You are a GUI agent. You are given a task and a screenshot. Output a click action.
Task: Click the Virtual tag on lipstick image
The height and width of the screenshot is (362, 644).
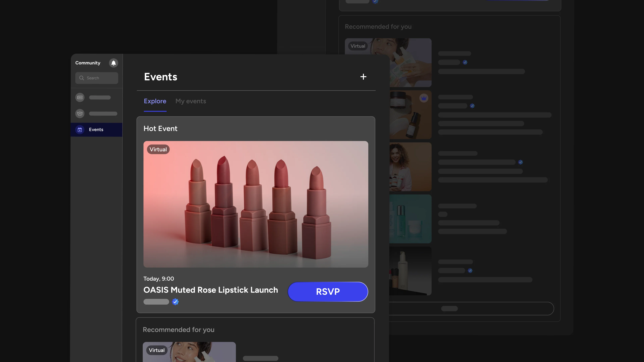[x=158, y=149]
